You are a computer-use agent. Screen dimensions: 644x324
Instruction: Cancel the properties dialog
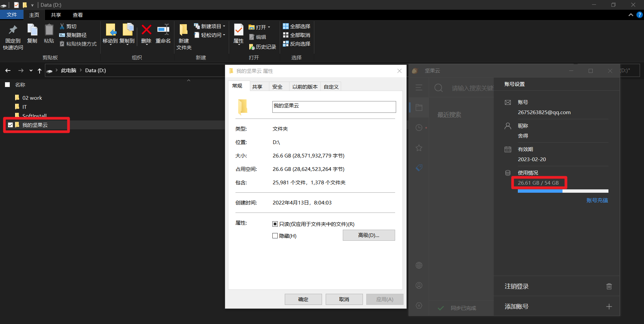[x=344, y=299]
